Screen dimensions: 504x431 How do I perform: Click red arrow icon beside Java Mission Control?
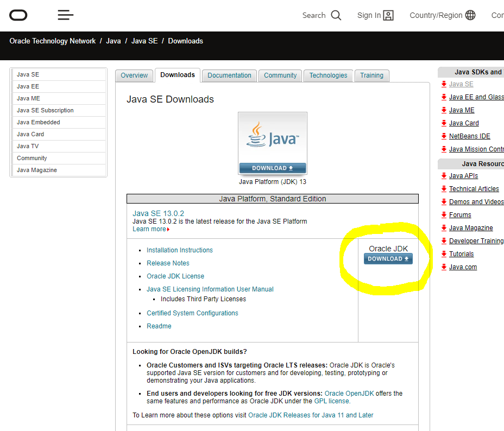pyautogui.click(x=444, y=149)
